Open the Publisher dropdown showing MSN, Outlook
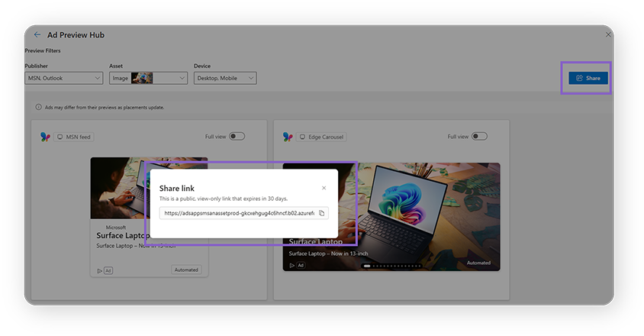 [63, 78]
